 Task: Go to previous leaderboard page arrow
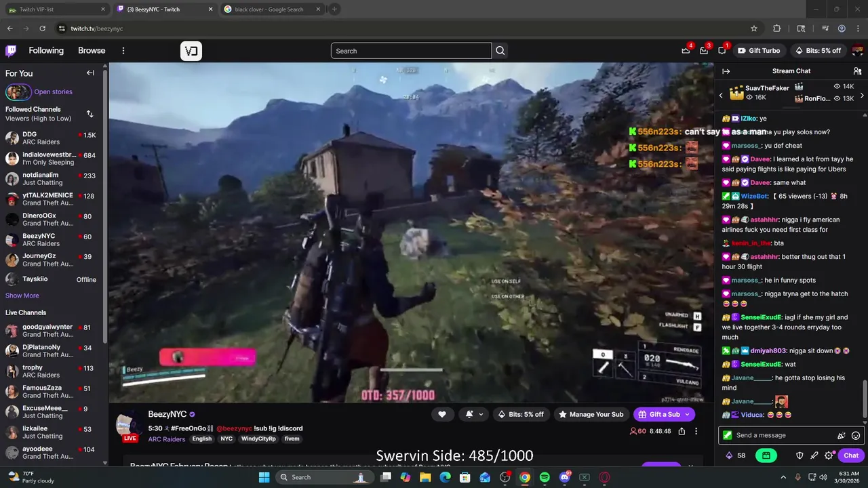[x=721, y=96]
